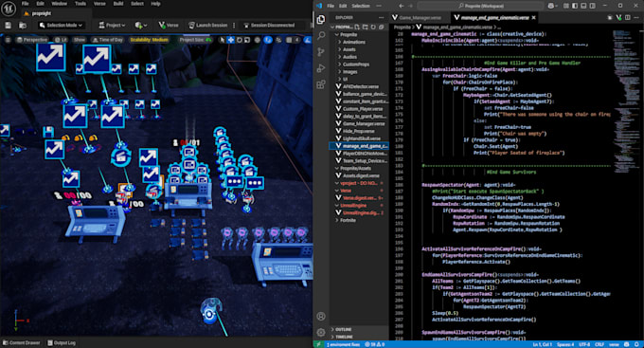Click the viewport hamburger options menu
The height and width of the screenshot is (348, 644).
(x=8, y=40)
